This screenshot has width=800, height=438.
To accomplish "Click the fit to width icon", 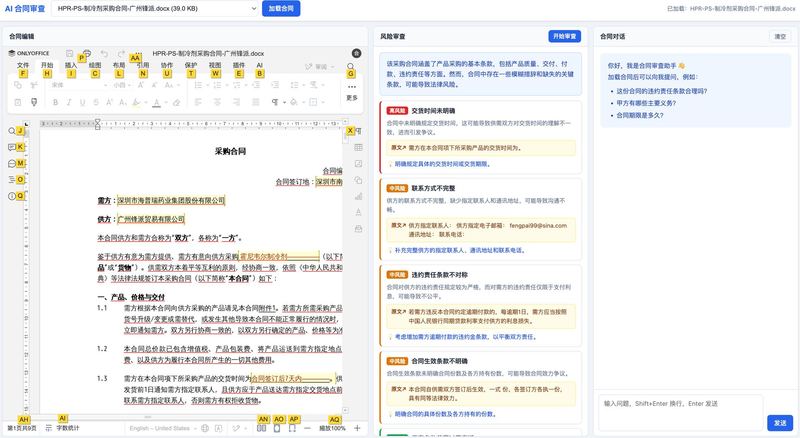I will pos(292,428).
